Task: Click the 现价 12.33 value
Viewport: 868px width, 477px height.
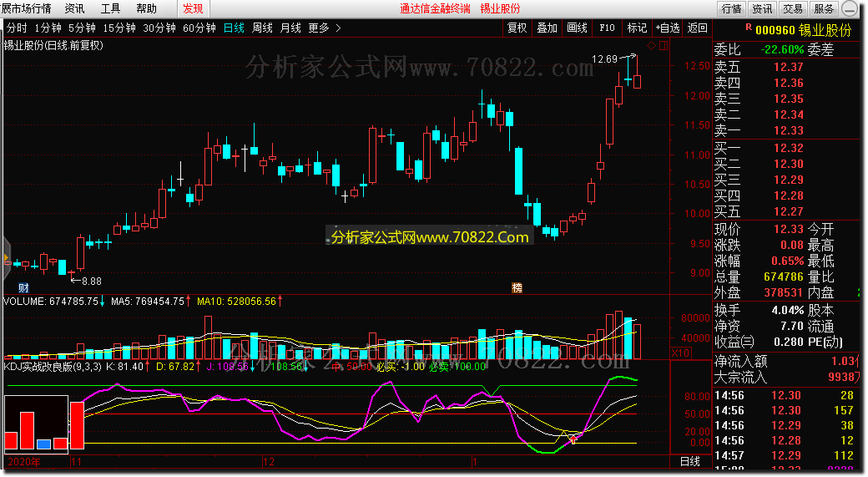Action: pos(788,229)
